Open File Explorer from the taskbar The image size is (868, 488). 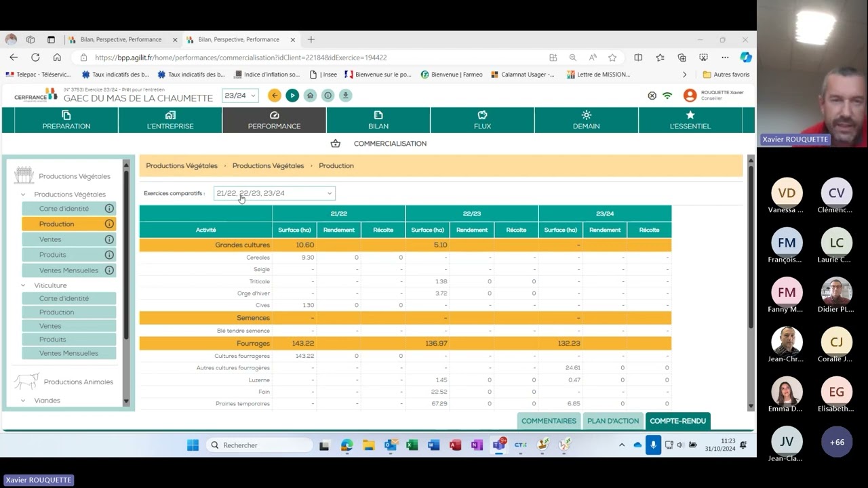coord(368,445)
